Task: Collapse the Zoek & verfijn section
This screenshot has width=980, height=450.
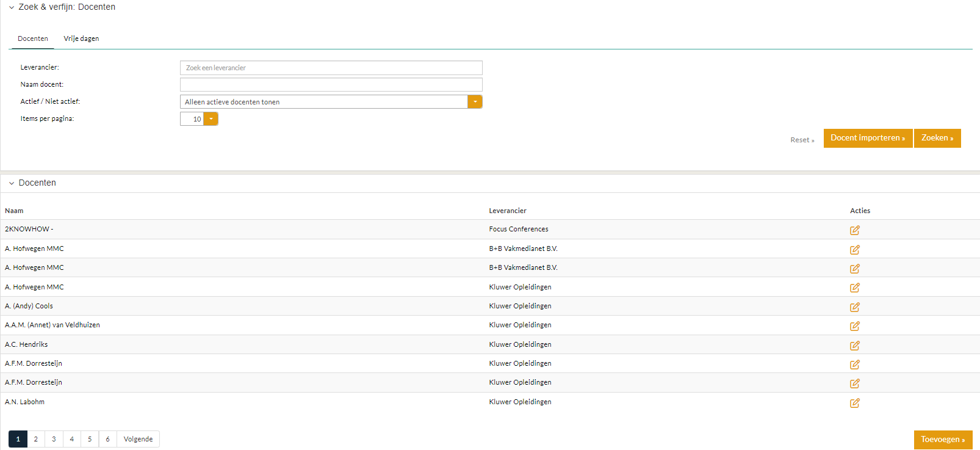Action: (12, 7)
